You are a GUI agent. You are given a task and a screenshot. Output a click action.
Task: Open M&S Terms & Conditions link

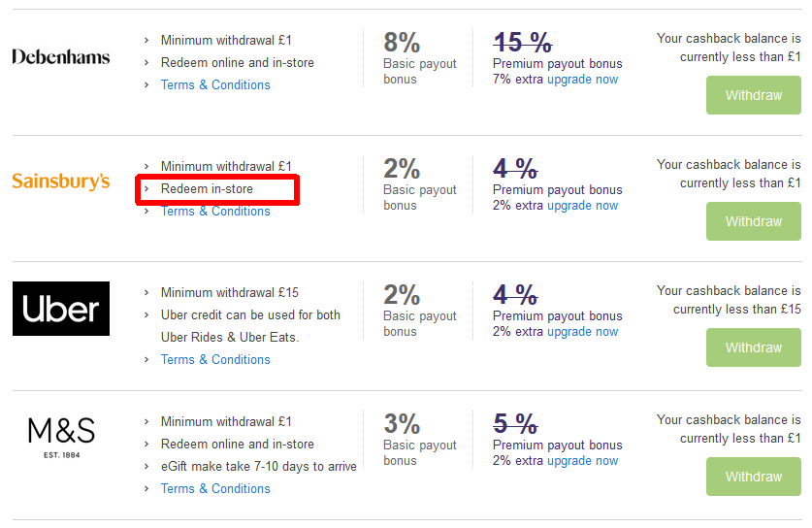pos(215,488)
